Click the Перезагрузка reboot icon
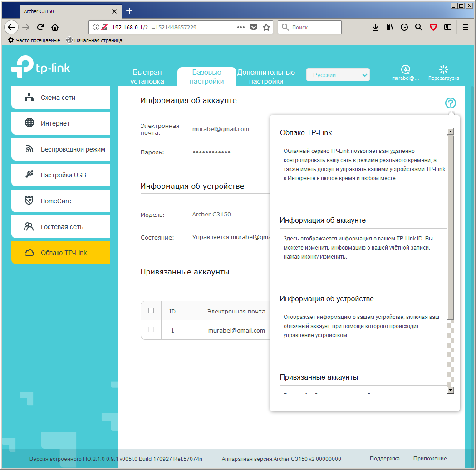The image size is (476, 470). (443, 73)
